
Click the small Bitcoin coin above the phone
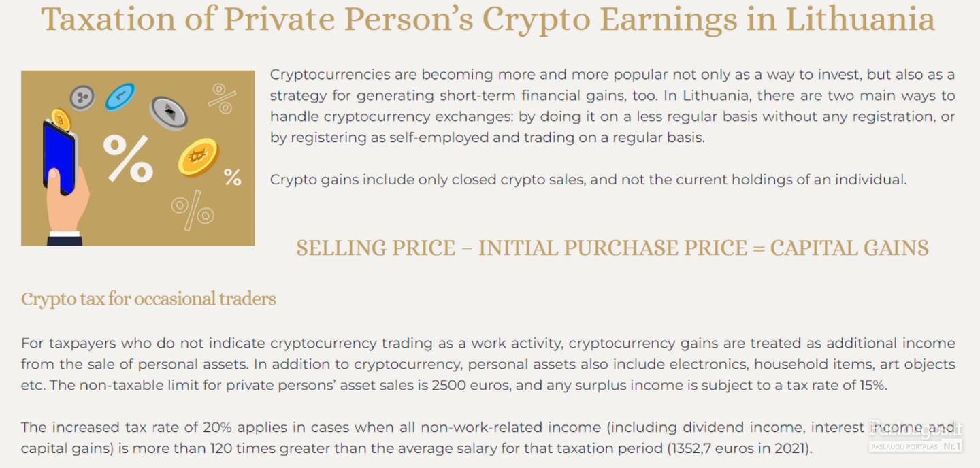click(x=61, y=120)
